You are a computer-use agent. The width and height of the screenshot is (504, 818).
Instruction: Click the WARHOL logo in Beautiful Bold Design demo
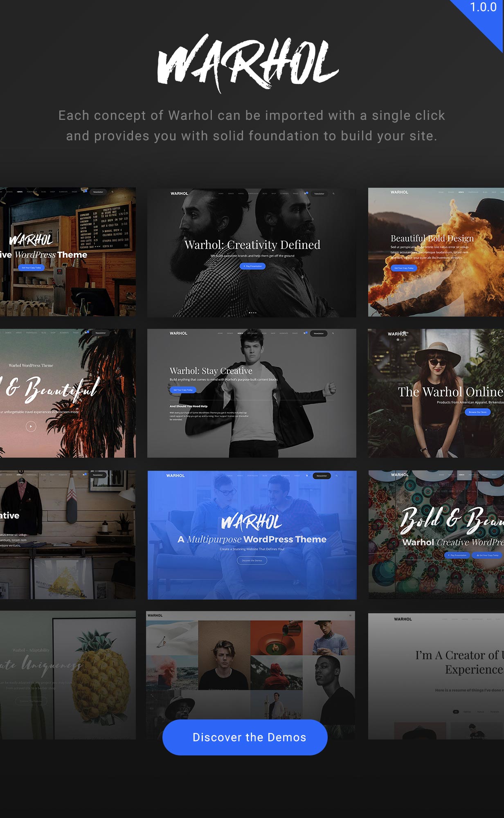[399, 192]
